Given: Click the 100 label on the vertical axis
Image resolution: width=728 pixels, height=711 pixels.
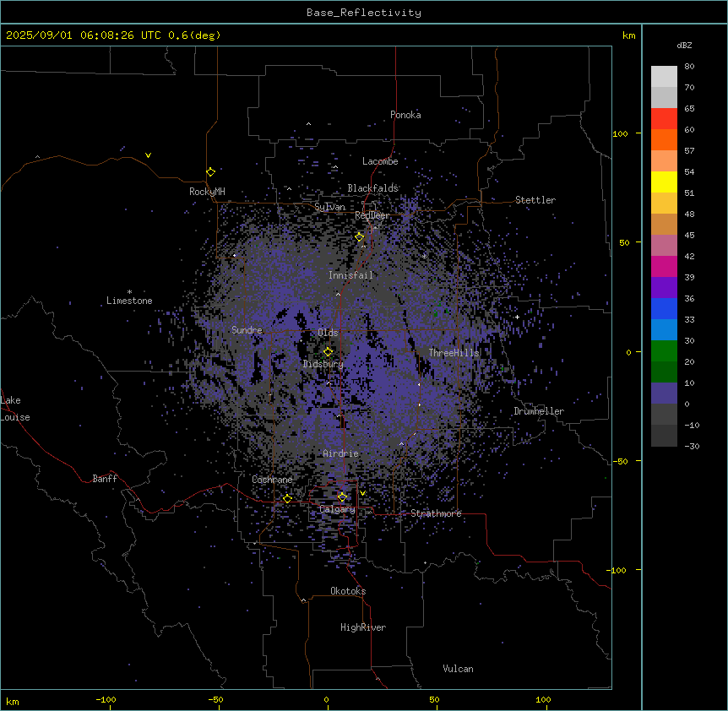Looking at the screenshot, I should tap(620, 133).
